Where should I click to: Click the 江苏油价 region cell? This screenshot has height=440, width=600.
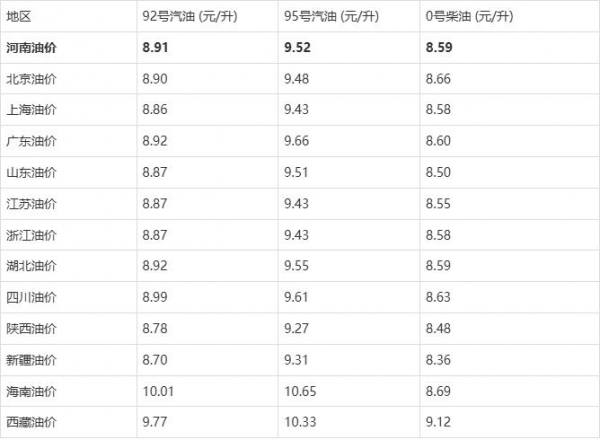click(x=31, y=203)
